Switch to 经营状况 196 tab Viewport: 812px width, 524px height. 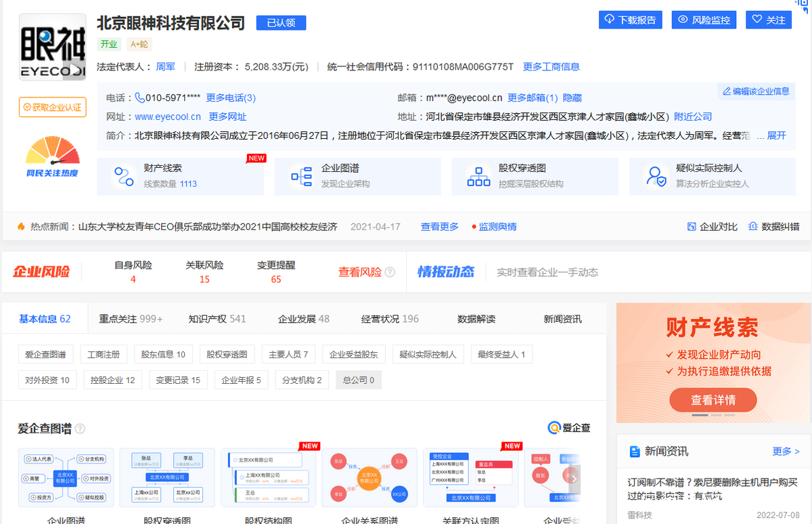coord(390,319)
